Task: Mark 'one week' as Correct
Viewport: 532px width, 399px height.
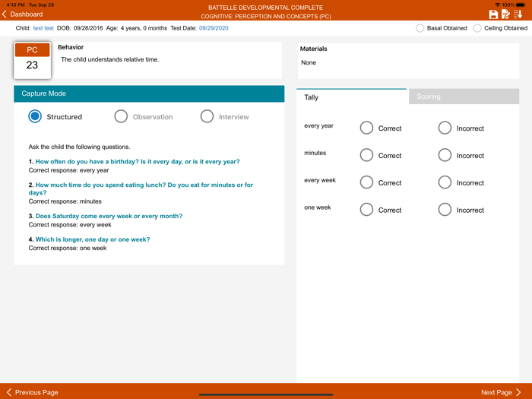Action: coord(366,210)
